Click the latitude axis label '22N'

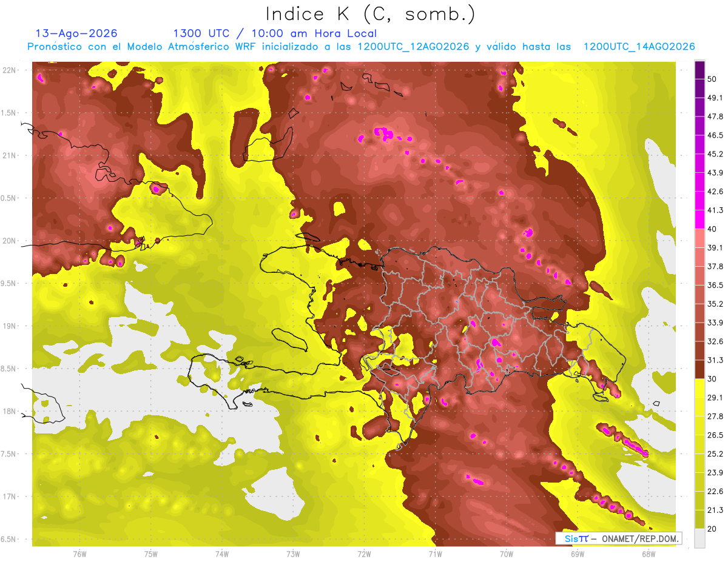pos(10,70)
